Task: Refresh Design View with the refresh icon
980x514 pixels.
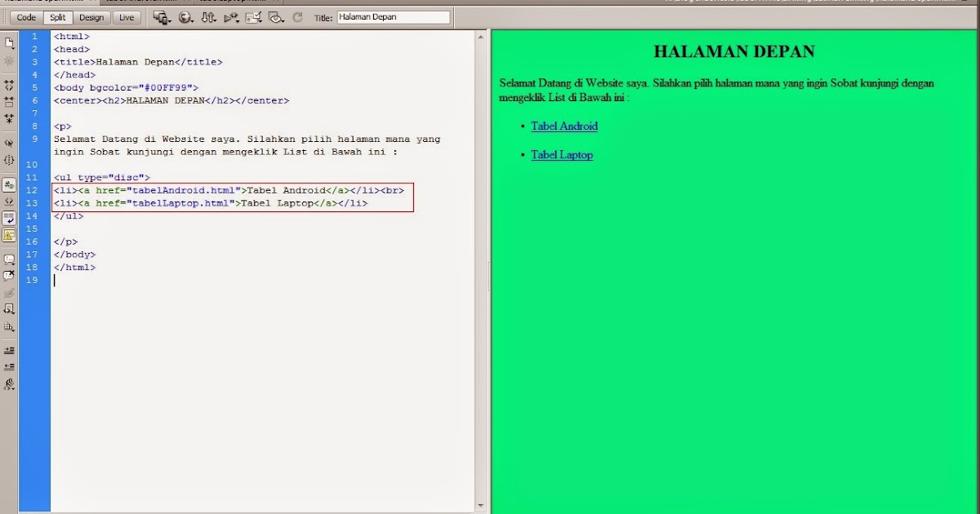Action: pyautogui.click(x=296, y=16)
